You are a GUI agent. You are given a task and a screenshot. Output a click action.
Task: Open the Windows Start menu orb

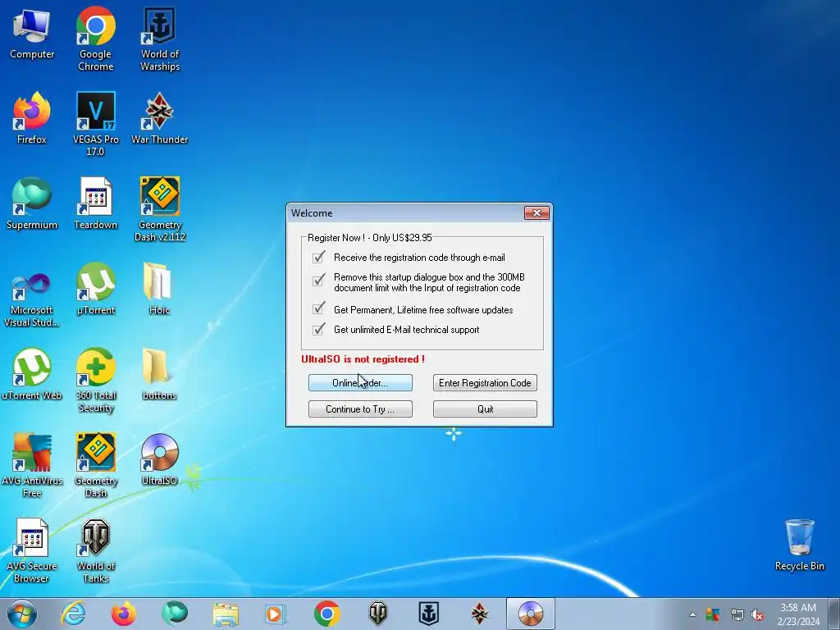point(22,614)
